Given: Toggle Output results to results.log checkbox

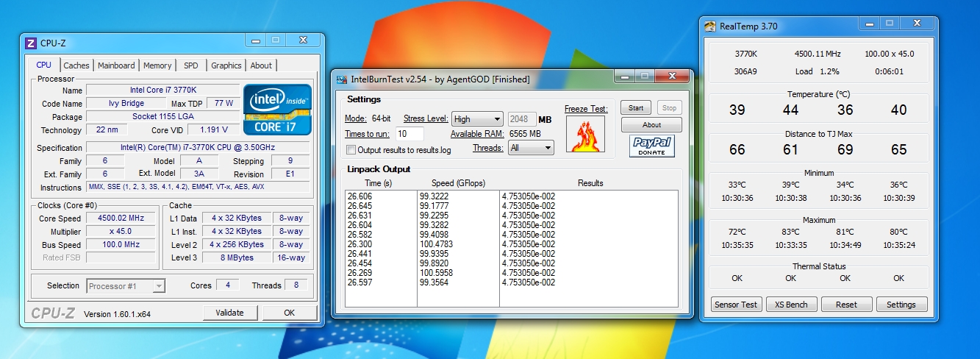Looking at the screenshot, I should [351, 150].
